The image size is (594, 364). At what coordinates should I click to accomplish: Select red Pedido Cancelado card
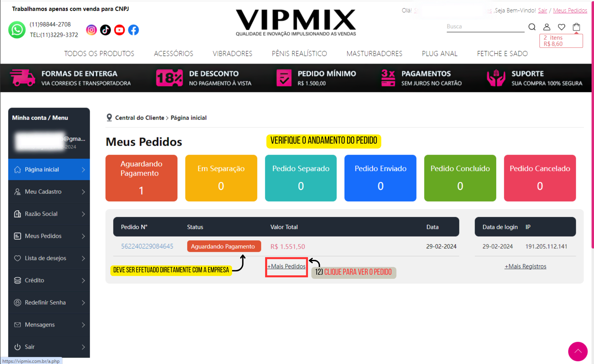point(540,178)
